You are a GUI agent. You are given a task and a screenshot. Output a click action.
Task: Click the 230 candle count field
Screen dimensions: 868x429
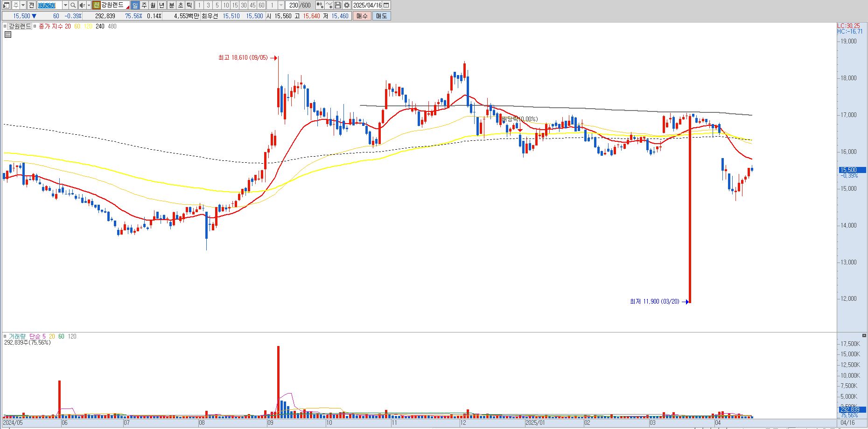pyautogui.click(x=293, y=5)
